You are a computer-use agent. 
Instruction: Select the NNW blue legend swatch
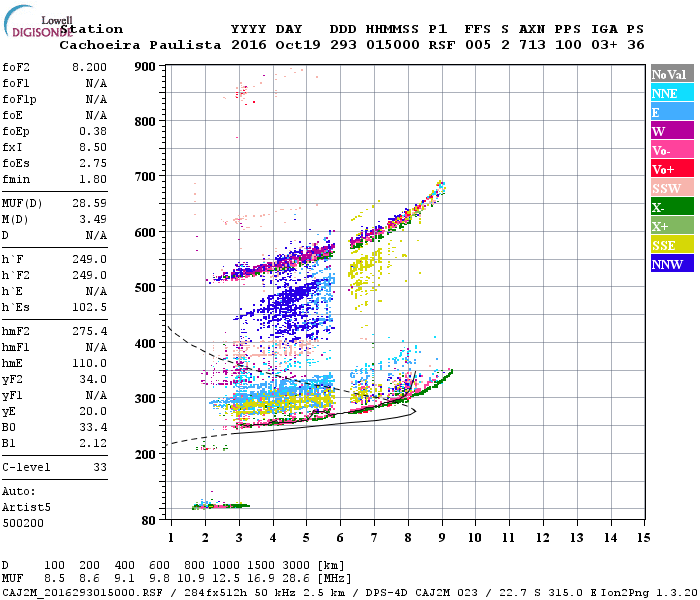(x=672, y=263)
